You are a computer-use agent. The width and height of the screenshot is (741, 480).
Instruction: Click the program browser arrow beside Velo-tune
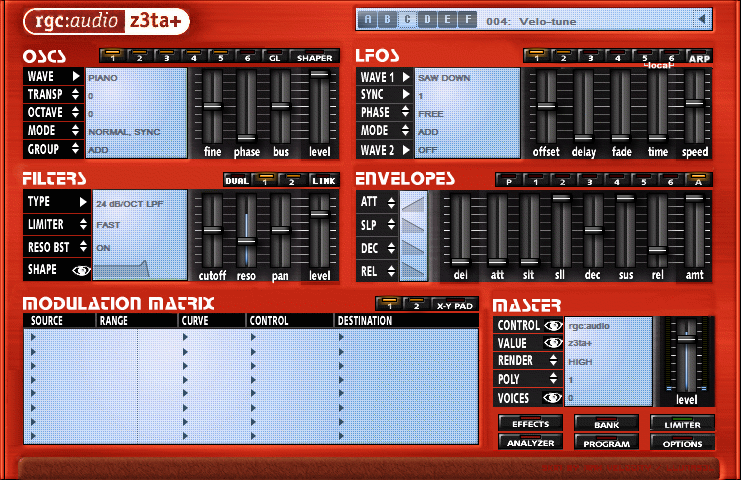point(702,19)
